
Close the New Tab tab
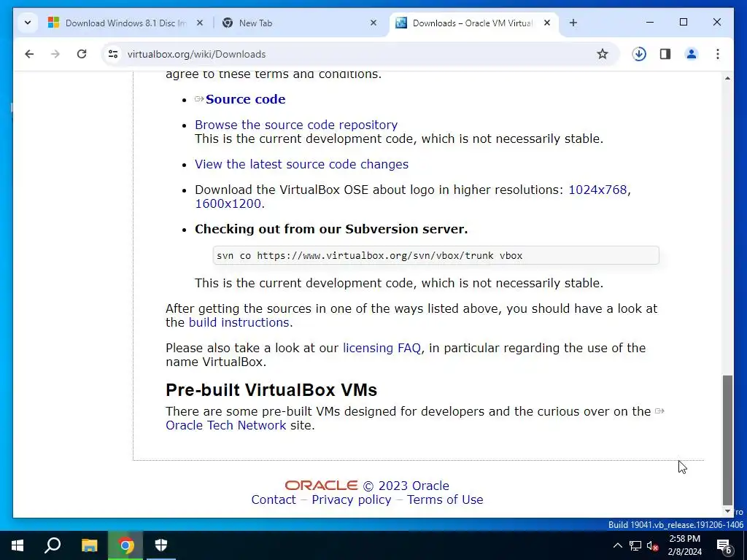[x=373, y=23]
